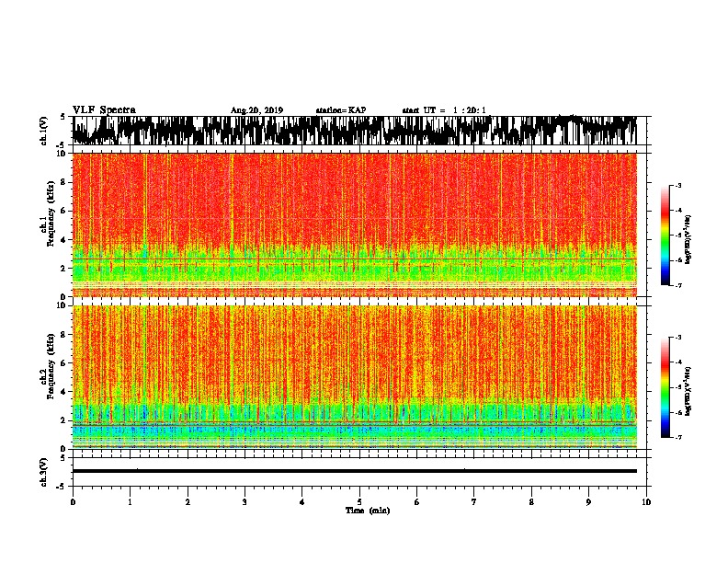Click "-3" label on ch.2 color bar

tap(677, 338)
